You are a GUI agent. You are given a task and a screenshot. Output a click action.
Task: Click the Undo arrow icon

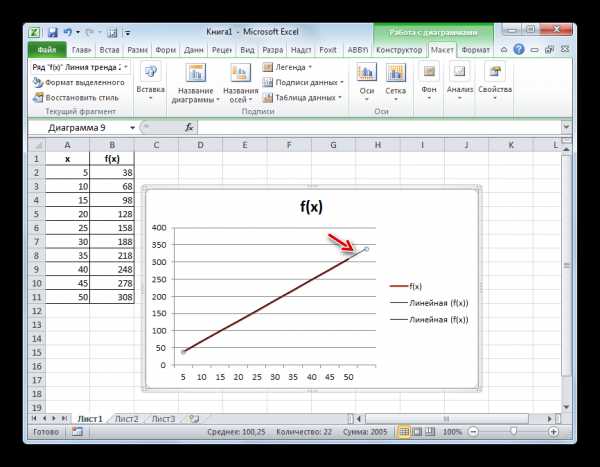tap(68, 32)
